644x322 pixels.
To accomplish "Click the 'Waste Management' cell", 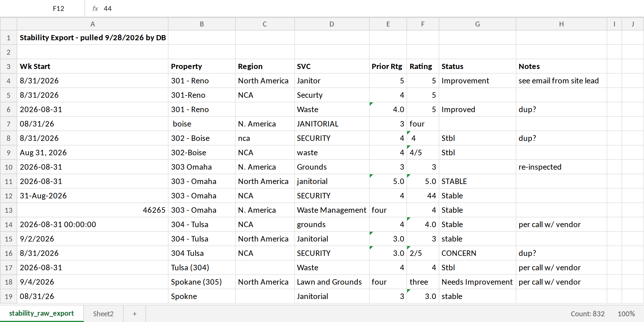I will pyautogui.click(x=332, y=210).
